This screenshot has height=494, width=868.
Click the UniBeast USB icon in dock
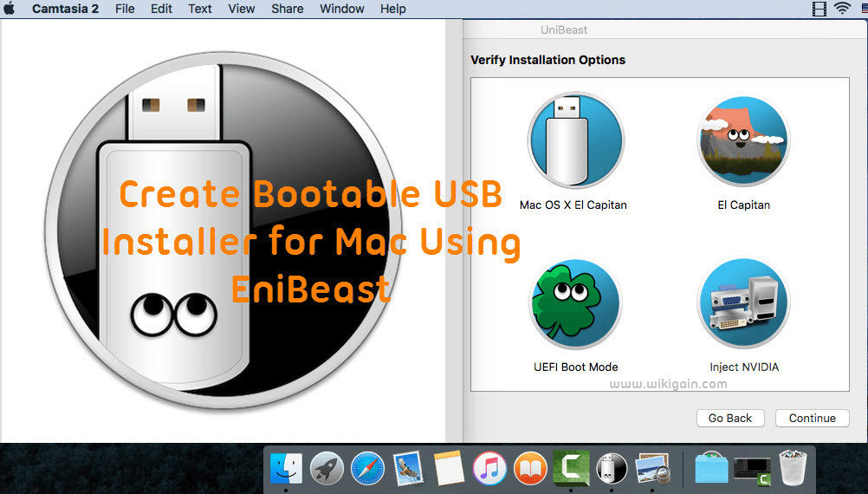point(611,469)
